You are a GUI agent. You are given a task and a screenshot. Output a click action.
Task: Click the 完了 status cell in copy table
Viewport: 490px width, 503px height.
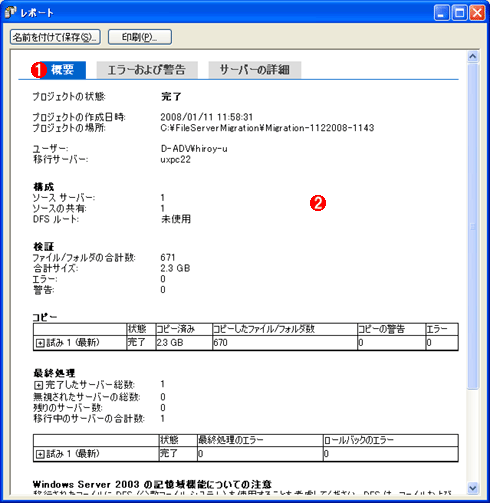(141, 343)
